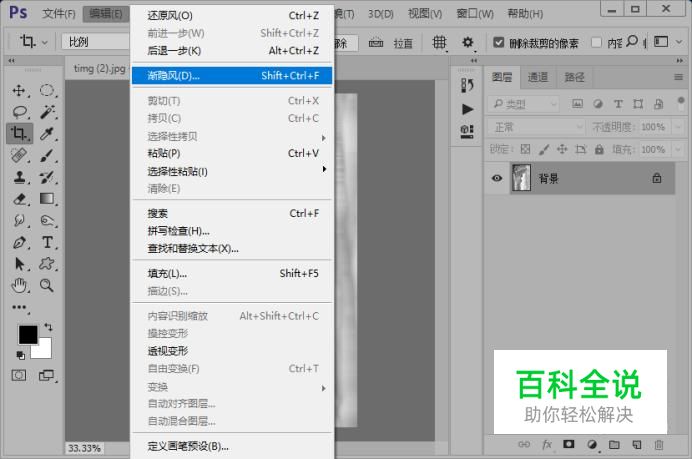Expand the crop tool preset picker arrow

coord(45,43)
